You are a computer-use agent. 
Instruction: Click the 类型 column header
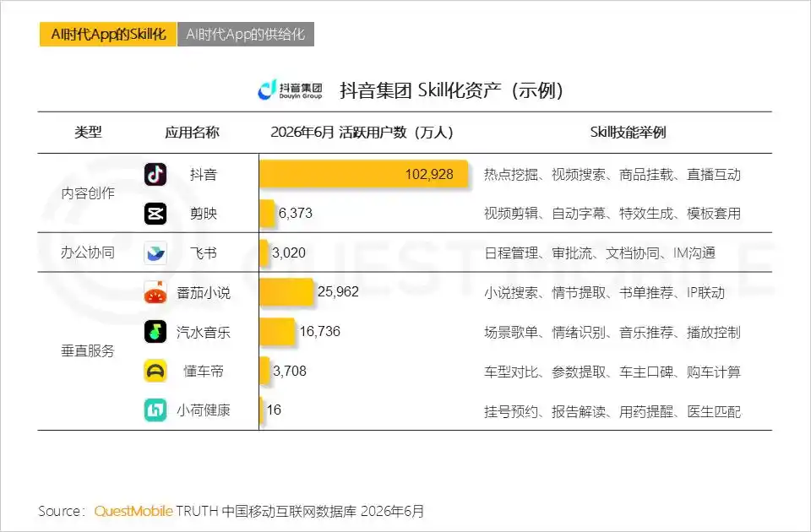click(88, 133)
